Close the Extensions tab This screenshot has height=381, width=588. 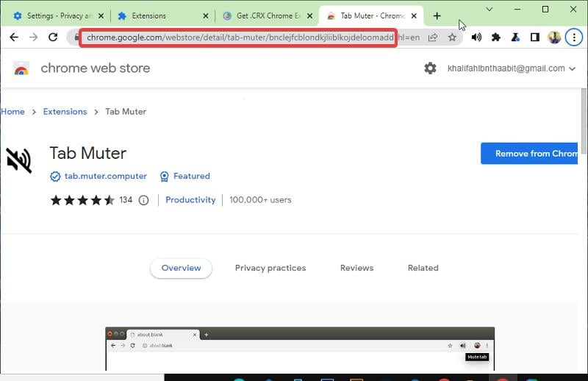(x=206, y=15)
